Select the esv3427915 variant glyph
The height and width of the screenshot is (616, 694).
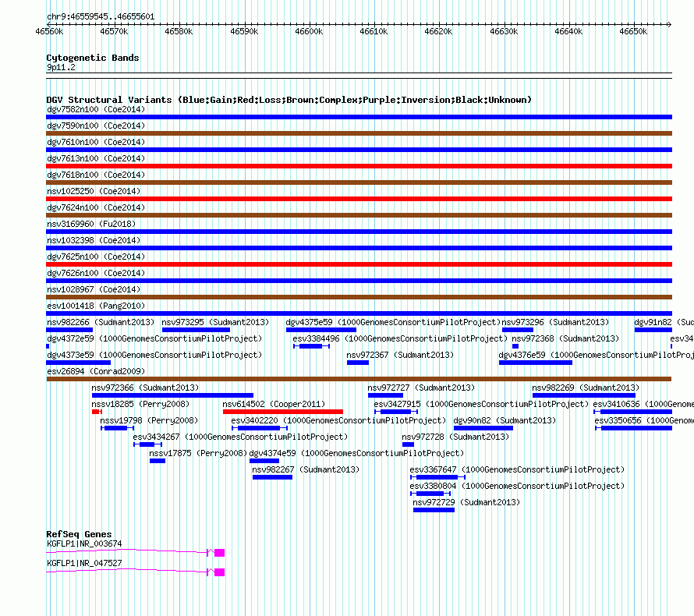396,412
